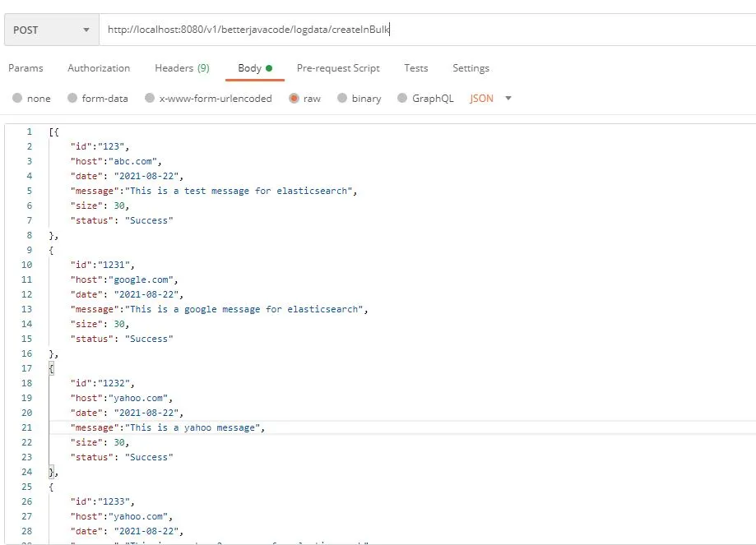
Task: Open the Authorization tab
Action: tap(98, 68)
